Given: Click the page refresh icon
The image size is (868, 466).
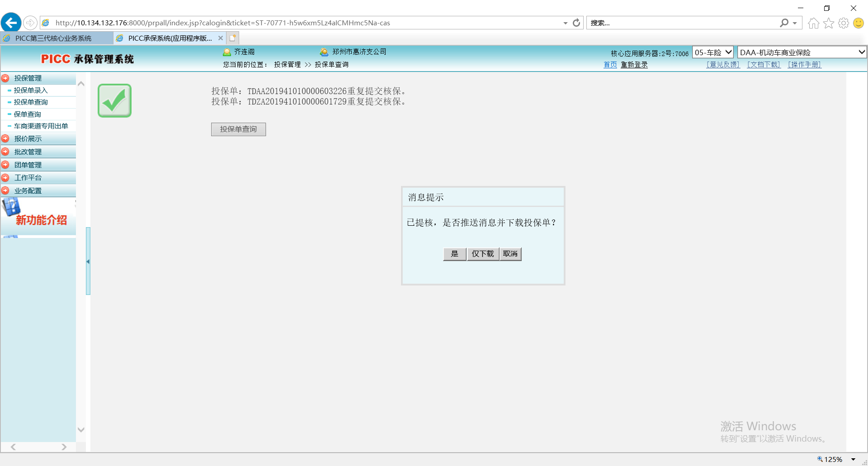Looking at the screenshot, I should click(576, 23).
